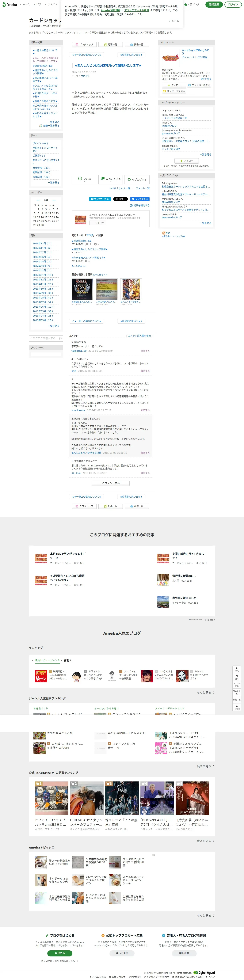Viewport: 244px width, 980px height.
Task: Go to next article ★窃盗犯の思い出★ top
Action: point(131,55)
